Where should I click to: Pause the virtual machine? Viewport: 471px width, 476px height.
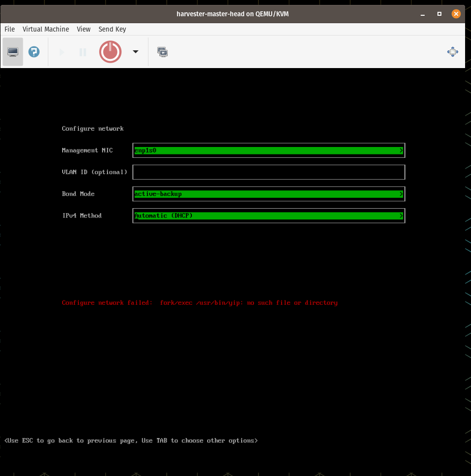tap(82, 52)
